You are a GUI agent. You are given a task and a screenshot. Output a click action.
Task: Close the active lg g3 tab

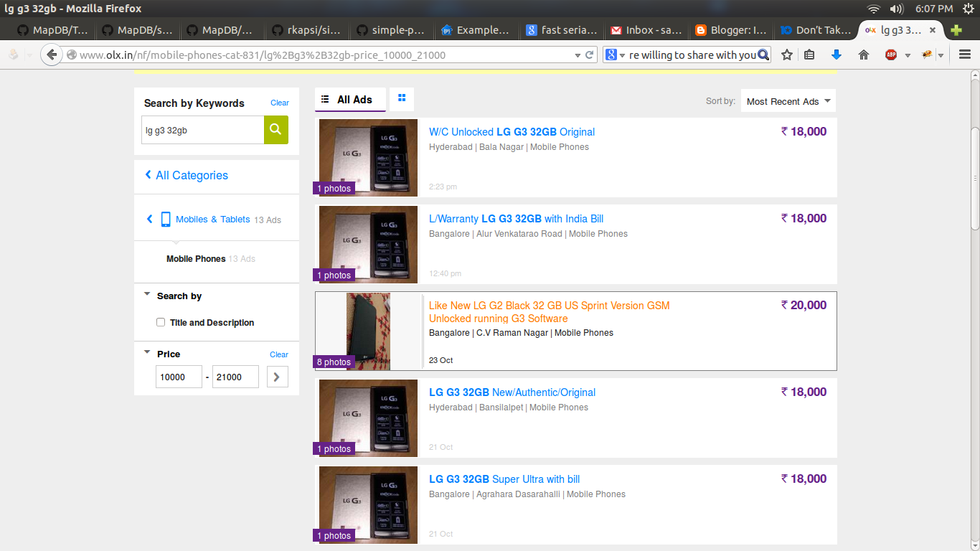tap(933, 30)
